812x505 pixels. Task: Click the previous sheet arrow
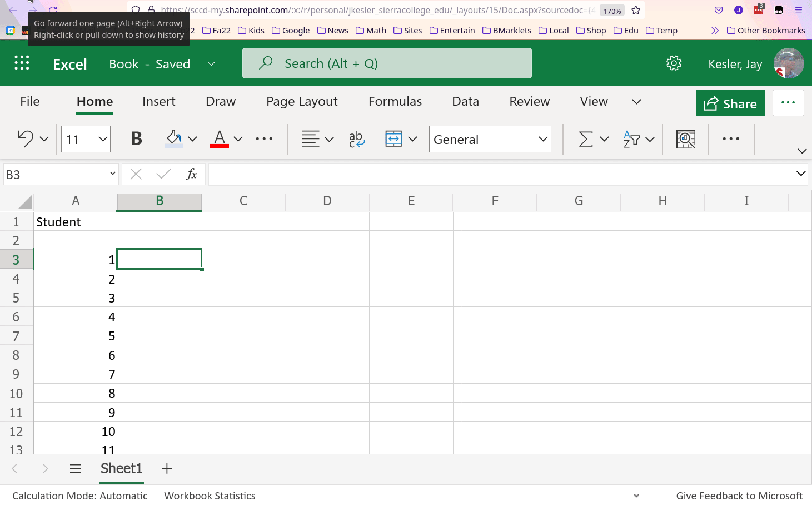point(15,469)
